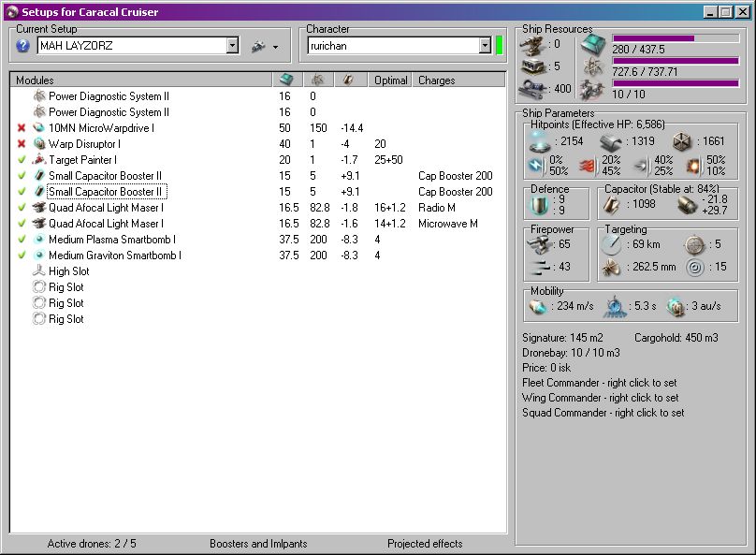The width and height of the screenshot is (756, 555).
Task: Click the Optimal column header
Action: click(x=390, y=80)
